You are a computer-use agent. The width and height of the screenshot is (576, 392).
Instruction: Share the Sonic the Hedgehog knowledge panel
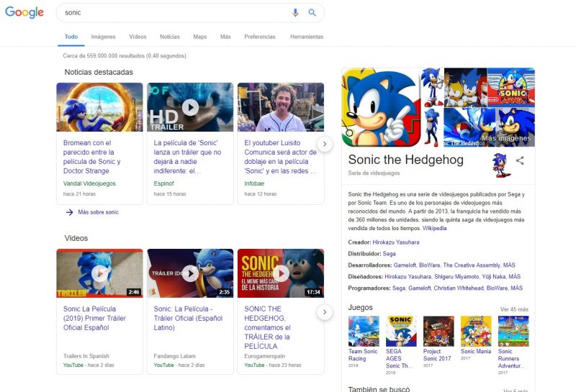click(x=520, y=161)
